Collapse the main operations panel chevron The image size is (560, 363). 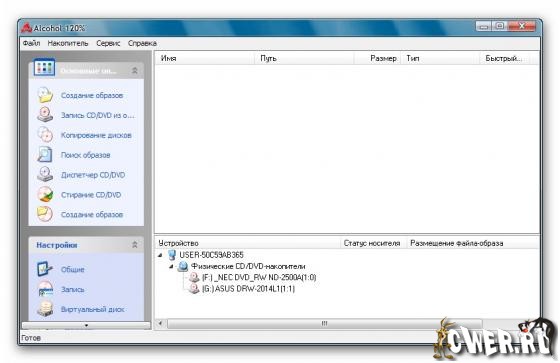(x=135, y=70)
